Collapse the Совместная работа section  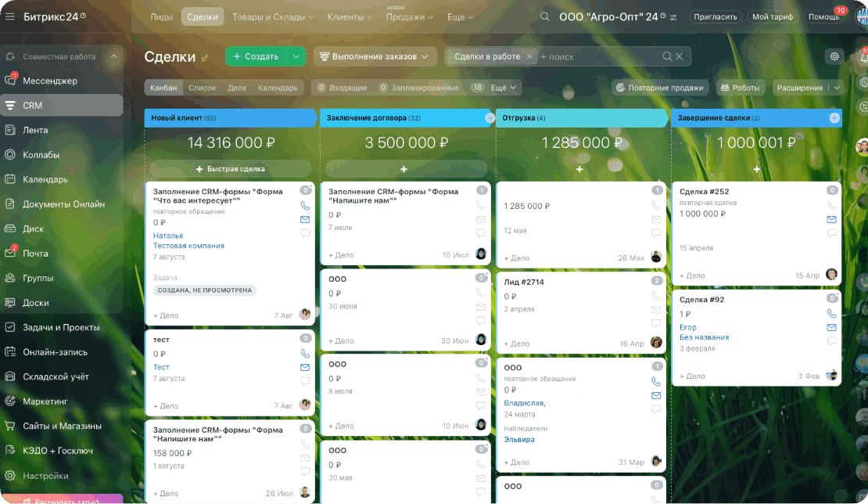(114, 56)
